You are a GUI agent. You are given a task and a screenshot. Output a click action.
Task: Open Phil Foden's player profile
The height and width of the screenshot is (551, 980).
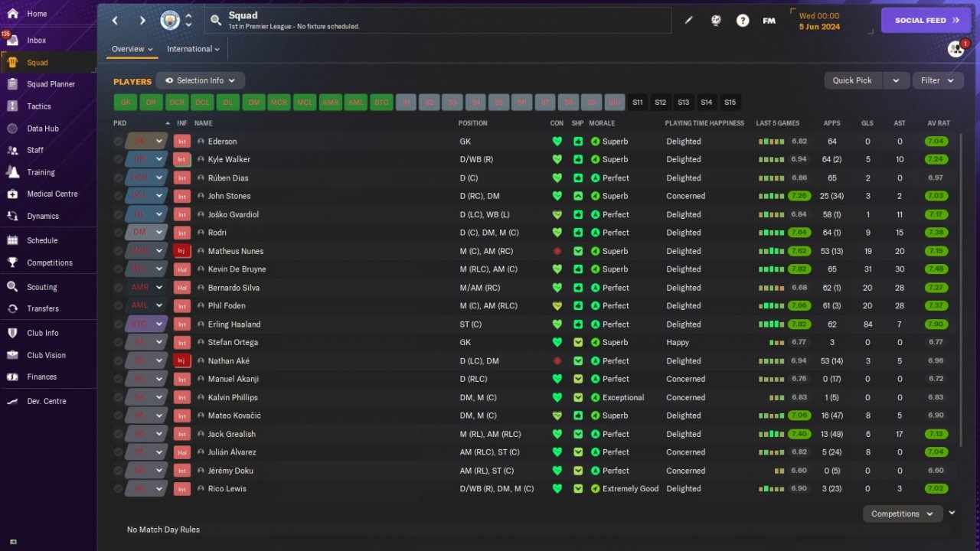point(228,306)
